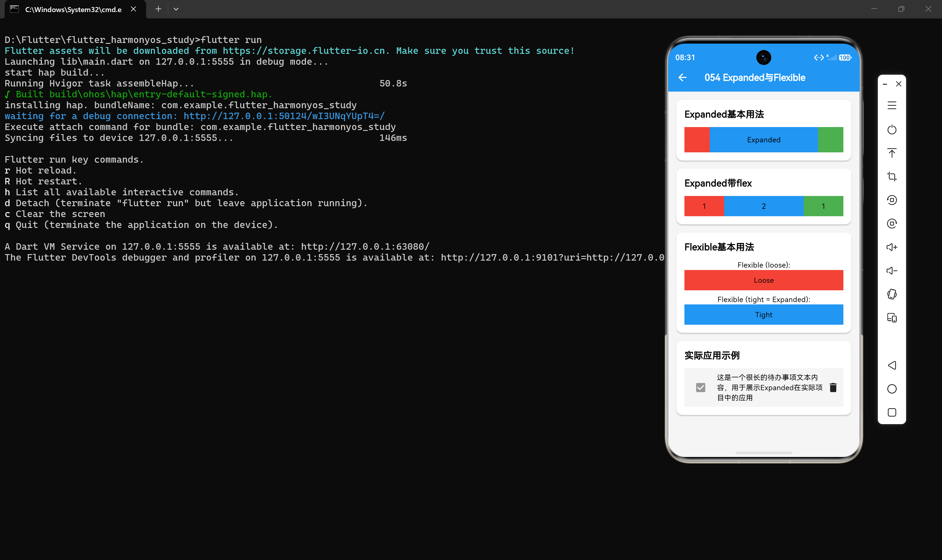This screenshot has width=942, height=560.
Task: Tap the Expanded带flex heading
Action: click(718, 183)
